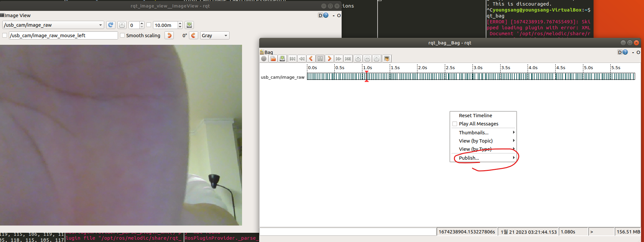Click the 0° rotation angle label
644x242 pixels.
click(x=185, y=35)
